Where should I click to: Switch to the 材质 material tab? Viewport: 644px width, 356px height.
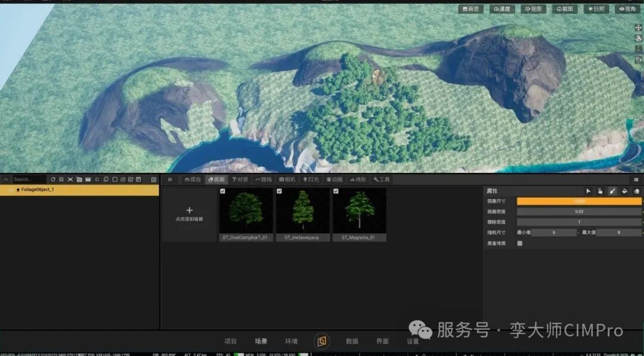(240, 179)
